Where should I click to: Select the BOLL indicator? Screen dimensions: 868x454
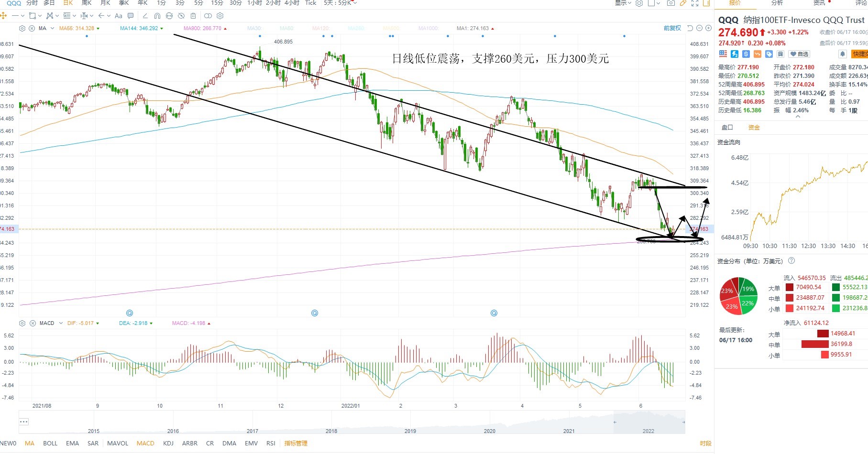50,443
